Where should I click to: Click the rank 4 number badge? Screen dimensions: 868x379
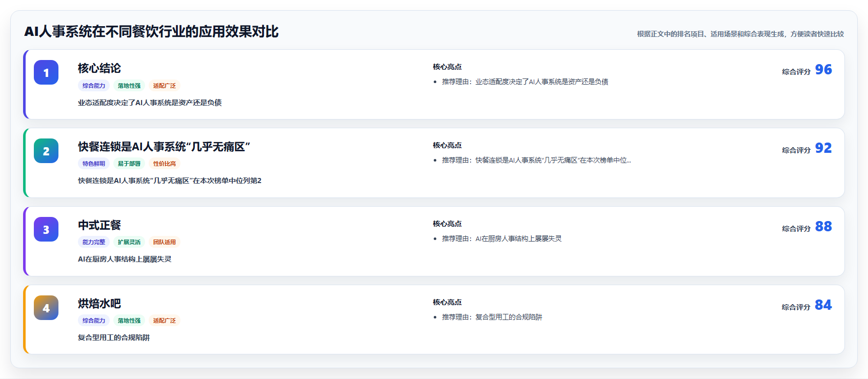46,308
